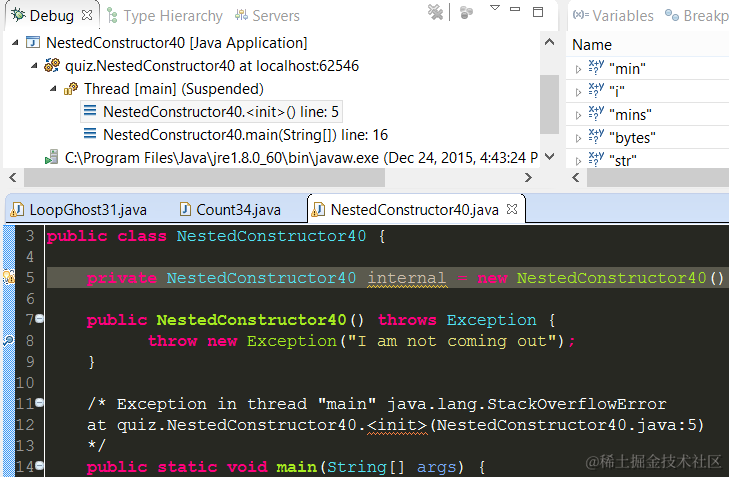This screenshot has height=477, width=729.
Task: Open the Breakpoints tab
Action: click(696, 16)
